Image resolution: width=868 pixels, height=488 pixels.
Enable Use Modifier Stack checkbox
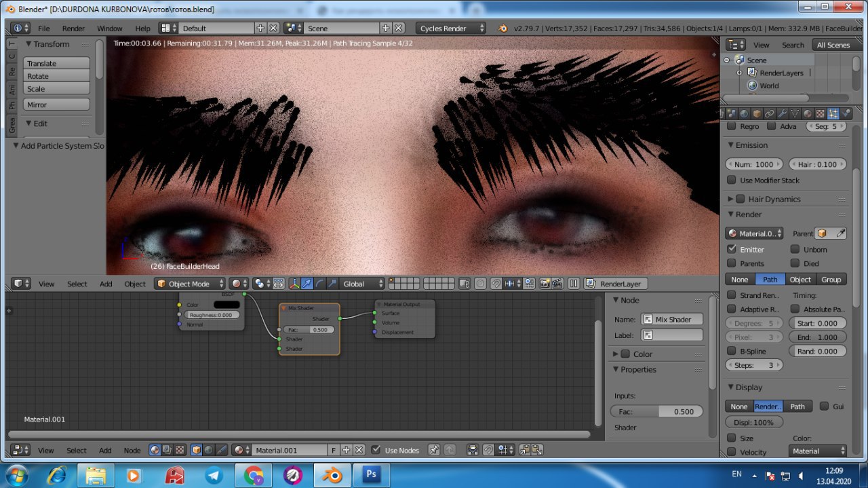732,180
